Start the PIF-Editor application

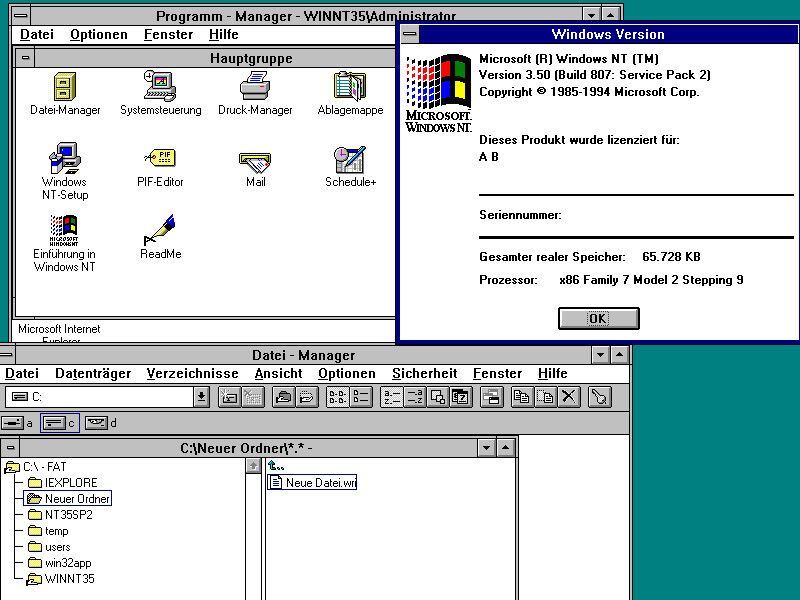[x=160, y=159]
